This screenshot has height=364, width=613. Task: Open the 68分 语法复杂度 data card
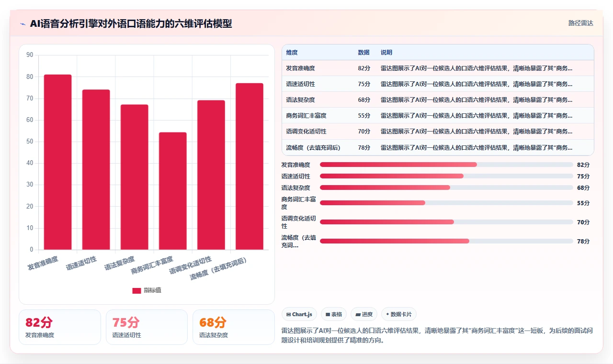(234, 327)
